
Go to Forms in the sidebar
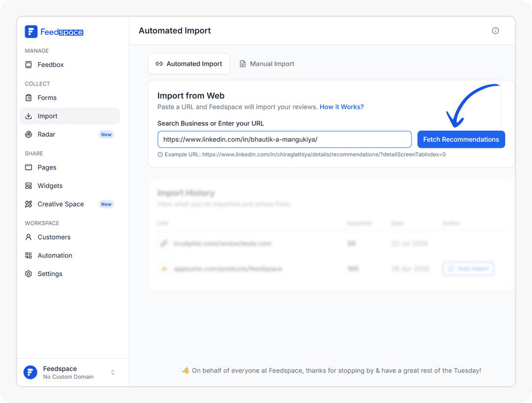tap(69, 97)
